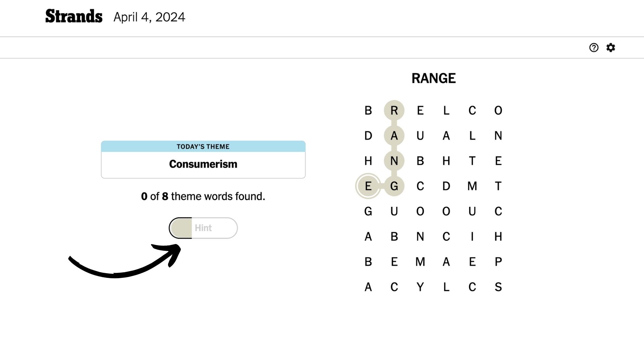Click the April 4, 2024 date
644x362 pixels.
tap(149, 17)
